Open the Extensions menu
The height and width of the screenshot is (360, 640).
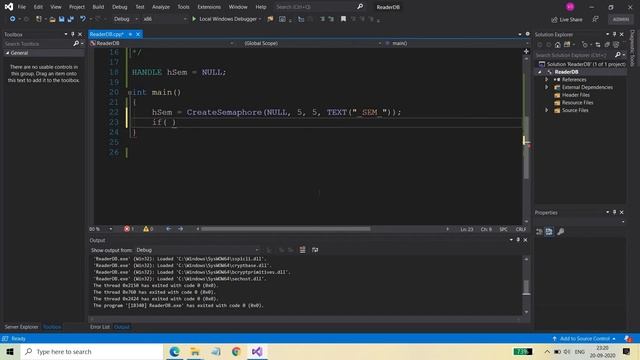tap(209, 7)
